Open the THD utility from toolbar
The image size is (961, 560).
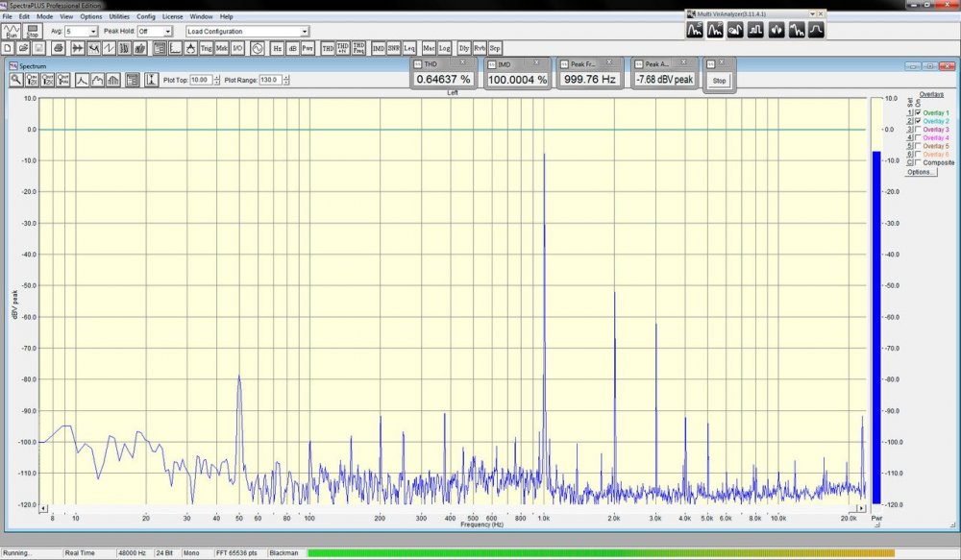point(328,47)
